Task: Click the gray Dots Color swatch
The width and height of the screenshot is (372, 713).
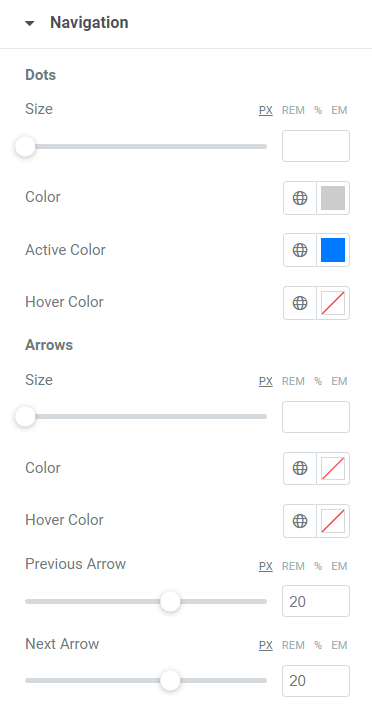Action: [x=333, y=198]
